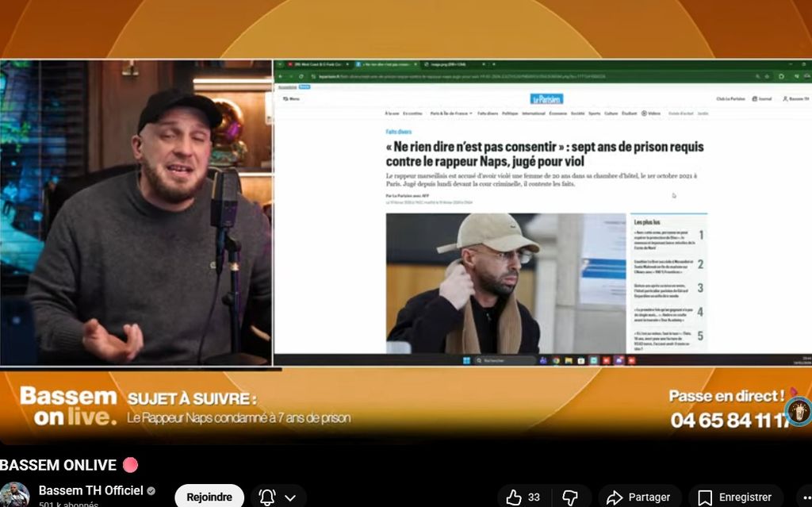The width and height of the screenshot is (812, 507).
Task: Click the article photo of the man in beige cap
Action: tap(505, 283)
